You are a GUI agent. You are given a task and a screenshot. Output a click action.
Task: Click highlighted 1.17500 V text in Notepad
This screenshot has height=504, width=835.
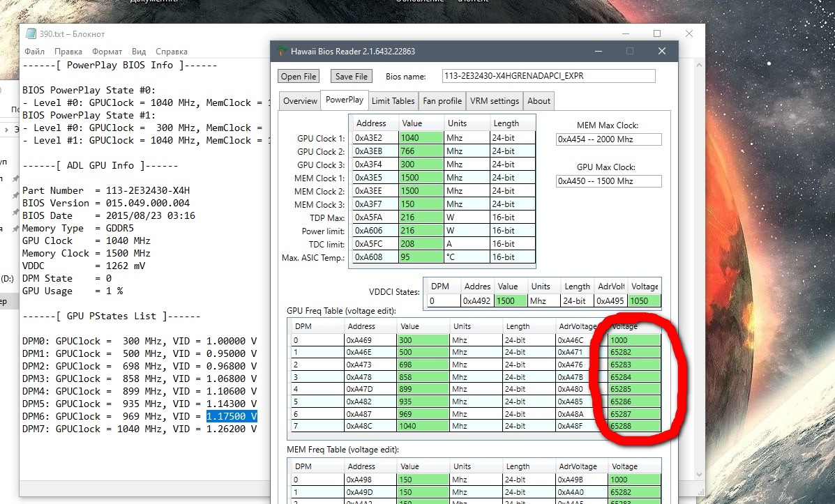click(232, 416)
